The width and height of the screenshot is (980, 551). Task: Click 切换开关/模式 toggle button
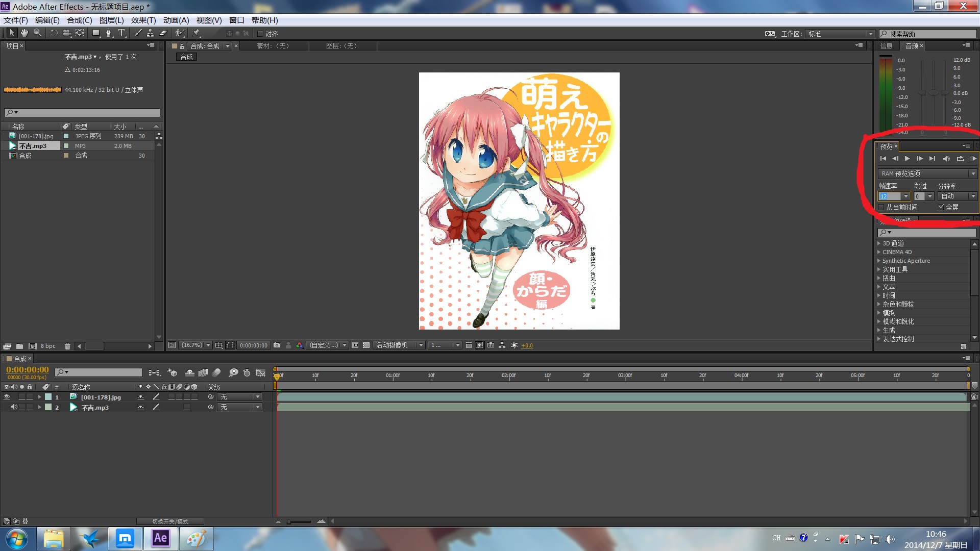170,521
